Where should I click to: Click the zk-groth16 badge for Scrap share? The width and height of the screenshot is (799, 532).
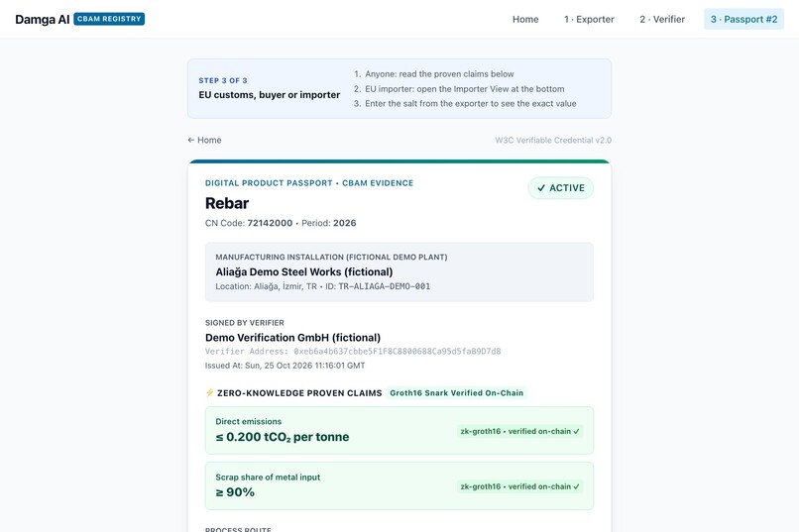click(x=519, y=486)
